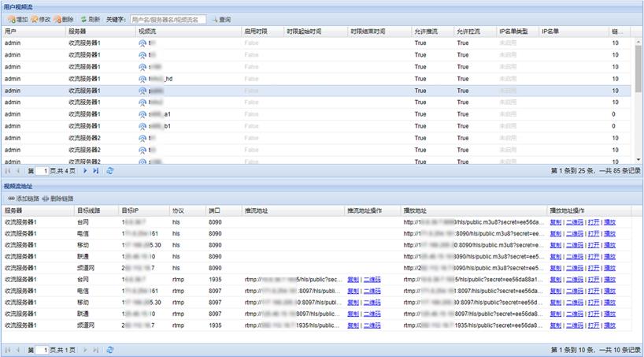Screen dimensions: 644x357
Task: Click the stream icon on the _b1 row
Action: pos(142,126)
